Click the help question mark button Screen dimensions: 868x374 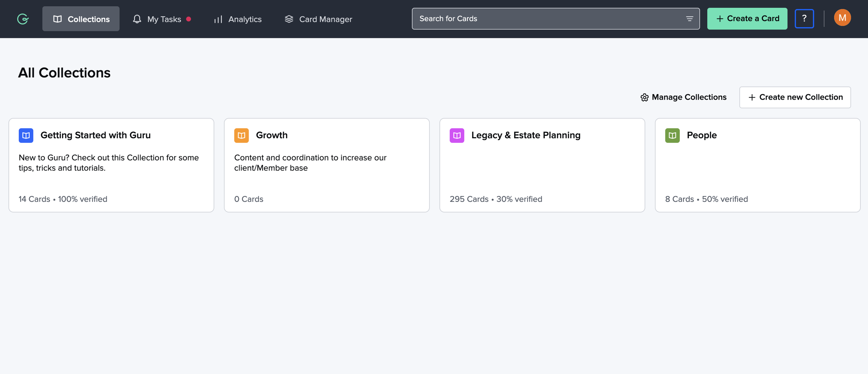pos(804,19)
